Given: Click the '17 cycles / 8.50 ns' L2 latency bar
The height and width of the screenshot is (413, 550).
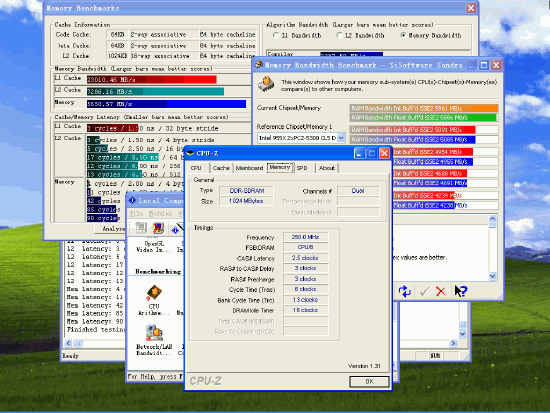Looking at the screenshot, I should (123, 157).
